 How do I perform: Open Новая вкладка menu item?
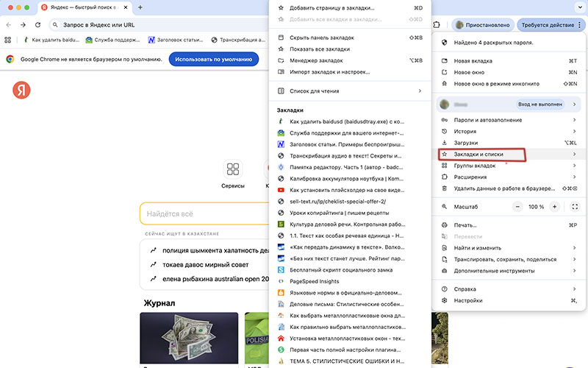pos(509,61)
